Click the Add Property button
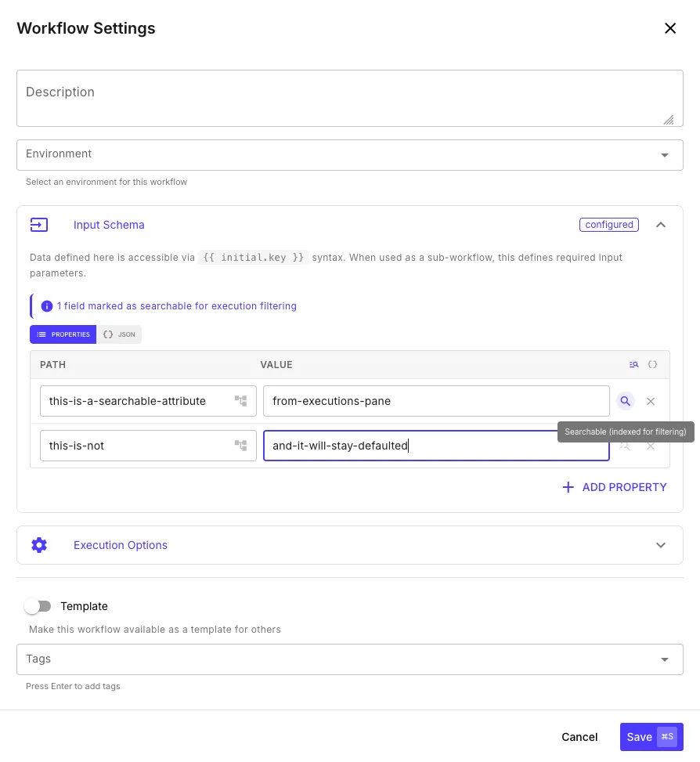Screen dimensions: 700x762 coord(614,486)
